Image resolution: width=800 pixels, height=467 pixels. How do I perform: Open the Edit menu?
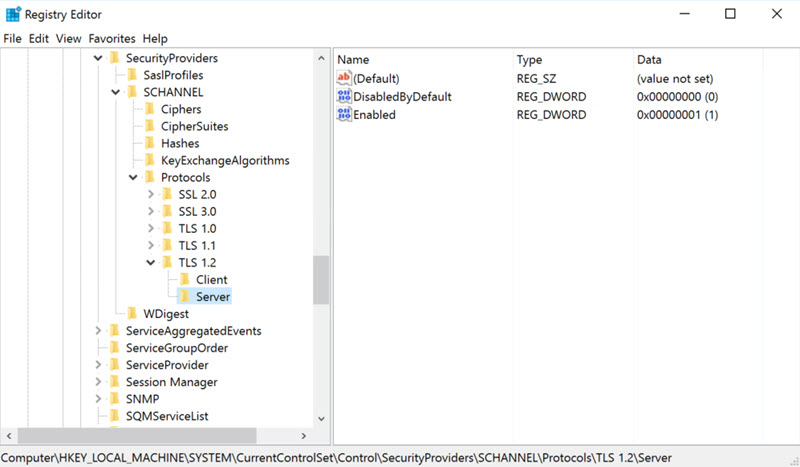pyautogui.click(x=39, y=38)
